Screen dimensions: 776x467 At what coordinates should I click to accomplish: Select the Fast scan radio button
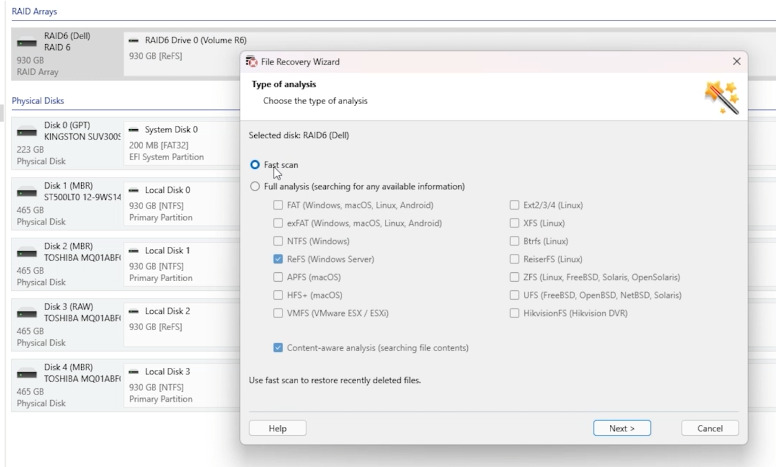pos(255,165)
